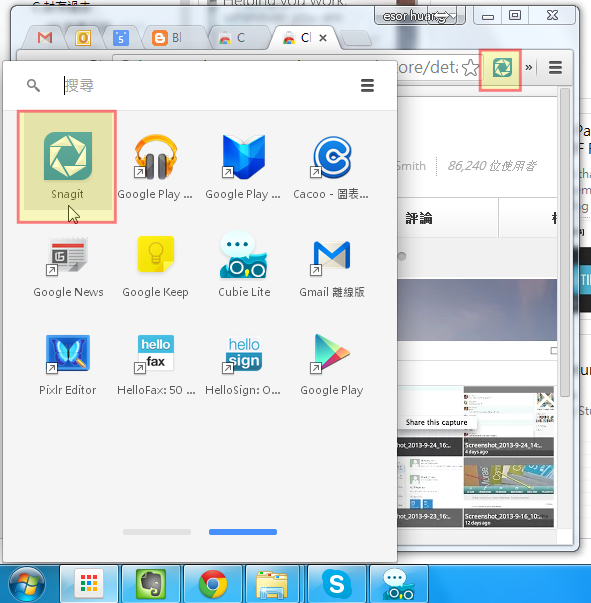Switch to first launcher page indicator
Image resolution: width=591 pixels, height=603 pixels.
click(157, 532)
